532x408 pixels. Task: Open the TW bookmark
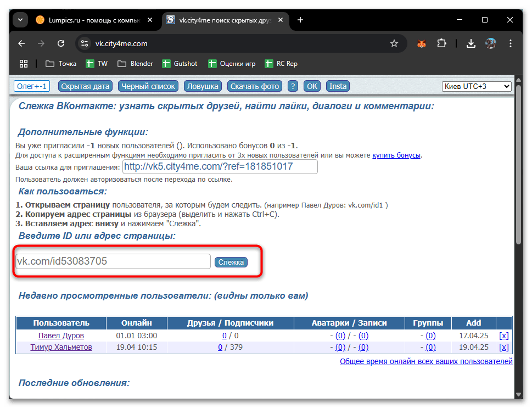(97, 64)
